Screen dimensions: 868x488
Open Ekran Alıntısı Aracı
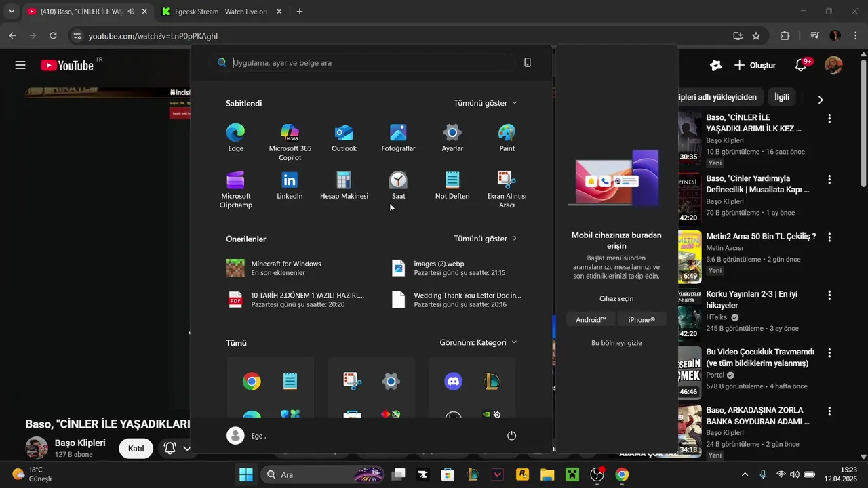pyautogui.click(x=507, y=190)
